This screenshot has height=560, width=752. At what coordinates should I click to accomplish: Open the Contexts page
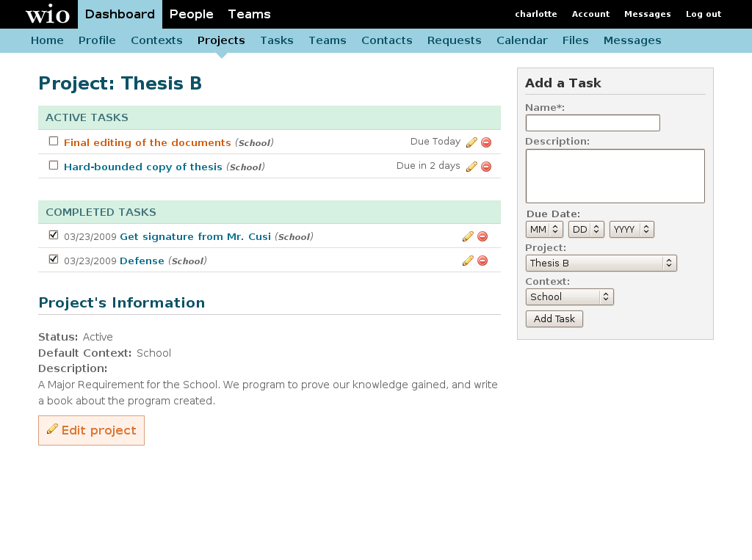[157, 41]
